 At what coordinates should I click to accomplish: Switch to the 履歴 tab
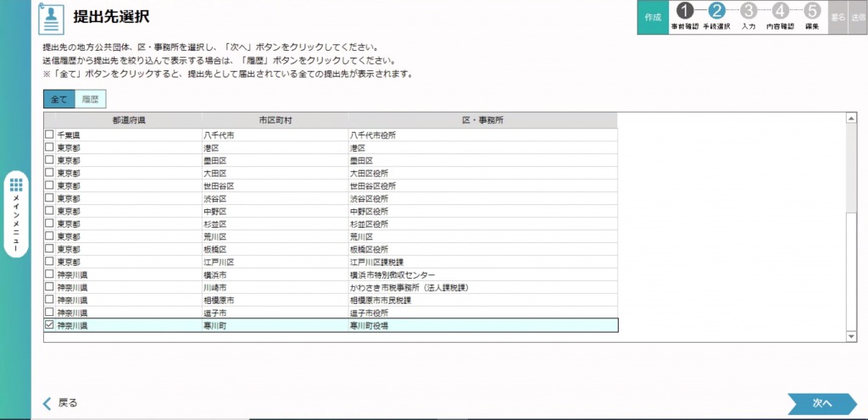(x=91, y=99)
